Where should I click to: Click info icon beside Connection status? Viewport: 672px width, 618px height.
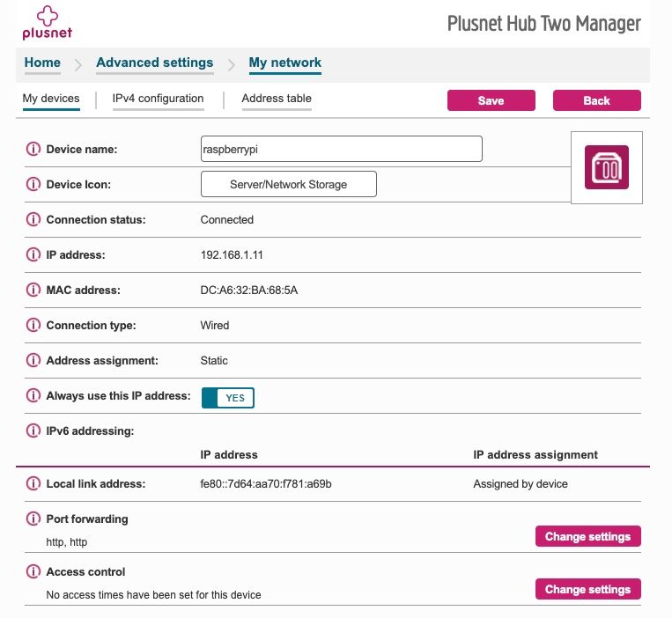point(33,220)
